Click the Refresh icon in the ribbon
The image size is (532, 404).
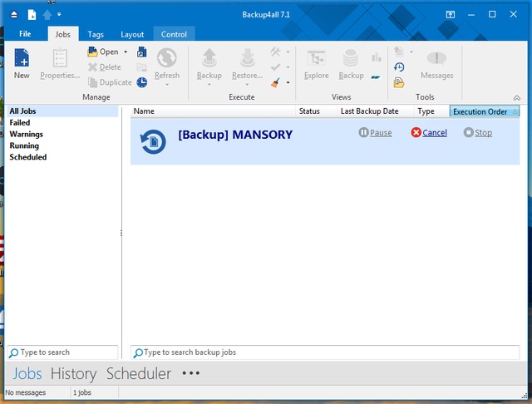tap(166, 58)
